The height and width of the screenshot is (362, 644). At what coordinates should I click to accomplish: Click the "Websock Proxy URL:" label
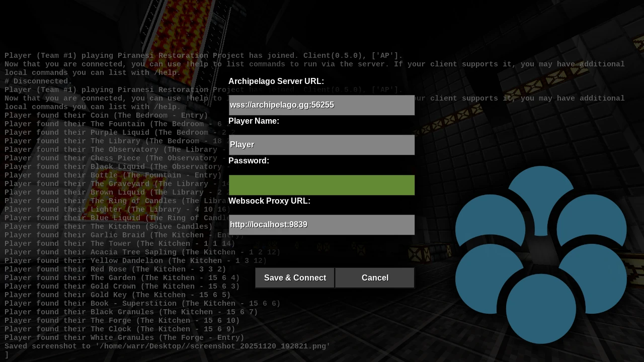269,201
